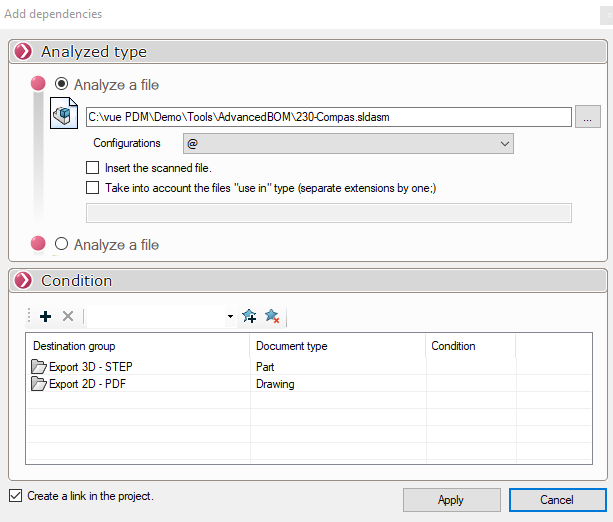Click the star icon with plus sign

click(x=249, y=316)
